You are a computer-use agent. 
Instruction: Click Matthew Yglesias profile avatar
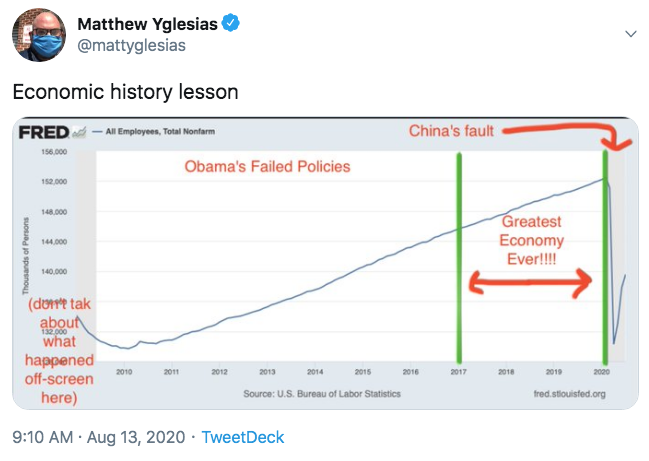click(x=39, y=35)
